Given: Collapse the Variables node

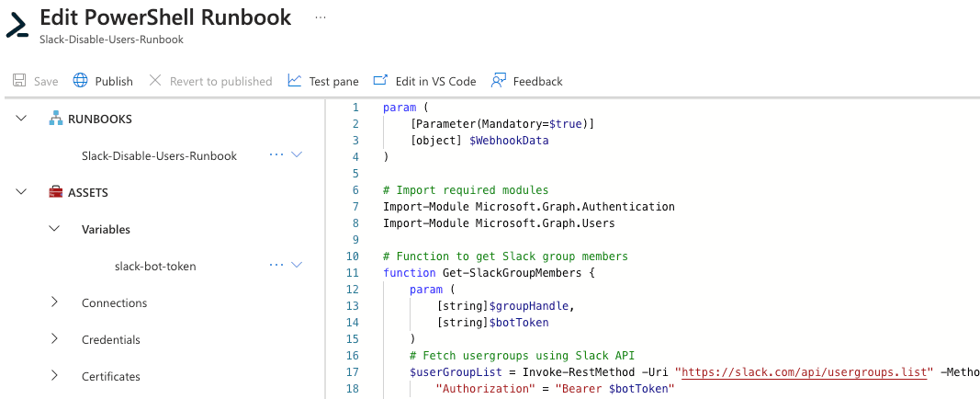Looking at the screenshot, I should pos(55,229).
